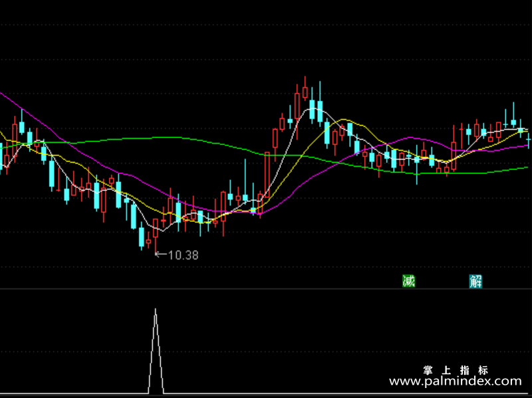The width and height of the screenshot is (532, 398).
Task: Click the teal 解 marker icon
Action: (x=475, y=281)
